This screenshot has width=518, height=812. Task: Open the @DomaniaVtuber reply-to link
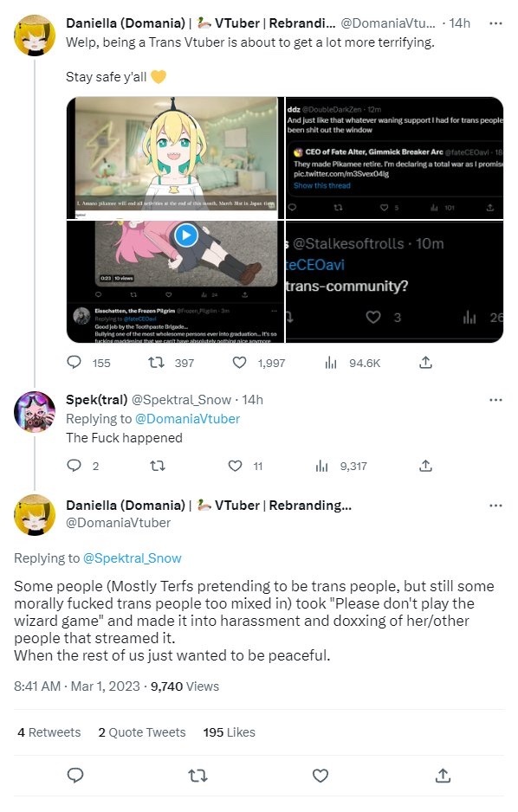click(x=187, y=418)
